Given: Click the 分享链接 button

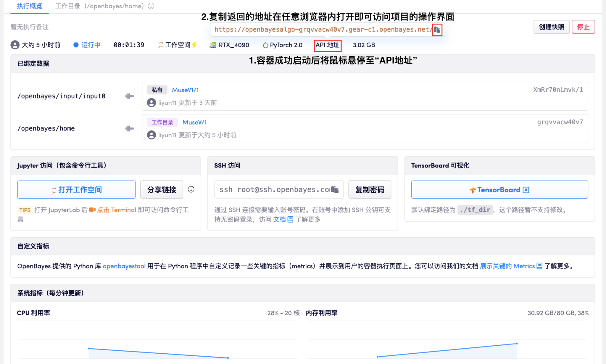Looking at the screenshot, I should (x=162, y=189).
